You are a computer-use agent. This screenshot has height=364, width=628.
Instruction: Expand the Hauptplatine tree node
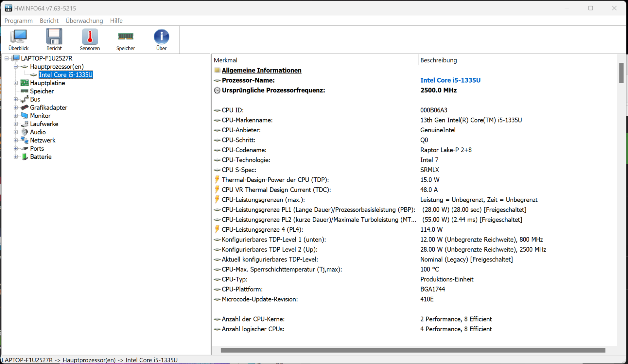pos(15,83)
